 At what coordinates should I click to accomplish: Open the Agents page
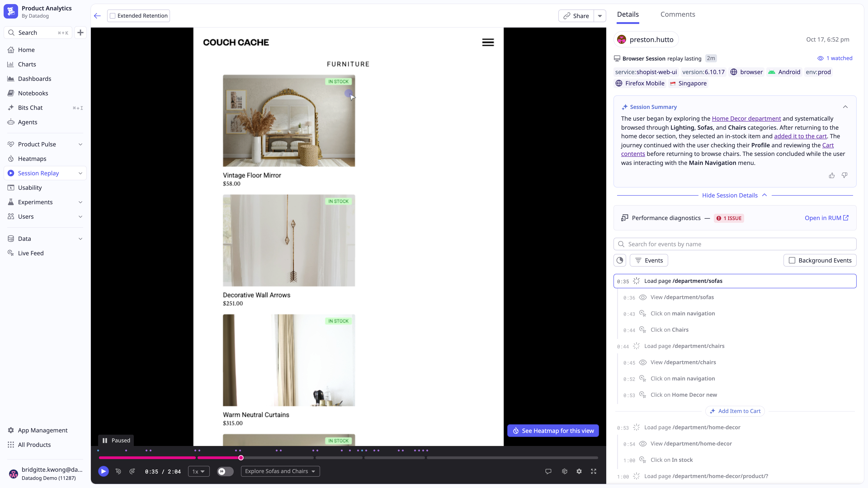click(45, 122)
